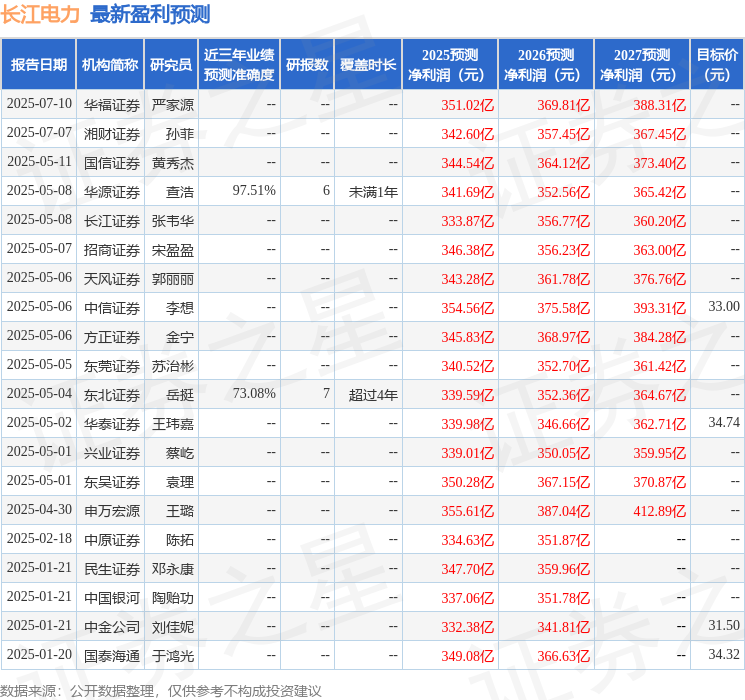Select the 华福证券 institution cell

point(112,105)
